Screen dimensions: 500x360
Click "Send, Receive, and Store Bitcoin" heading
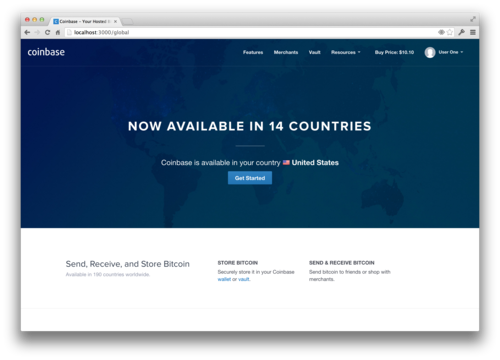pos(128,264)
